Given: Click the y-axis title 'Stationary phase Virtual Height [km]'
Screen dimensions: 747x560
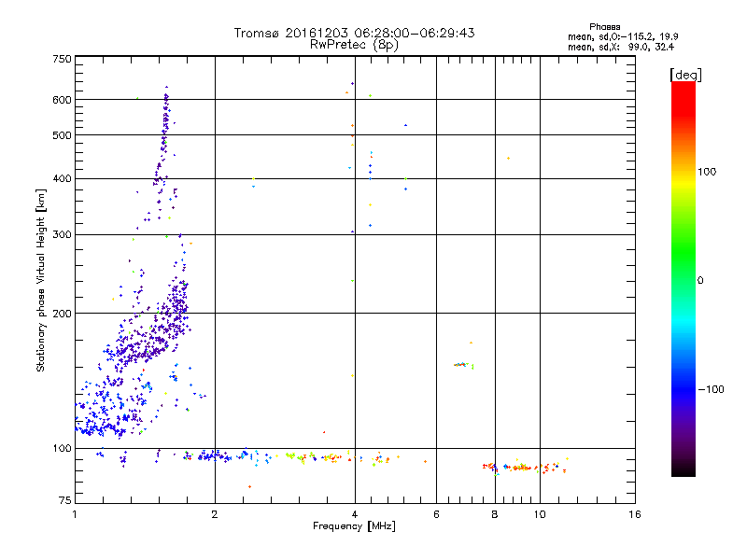Looking at the screenshot, I should pyautogui.click(x=40, y=281).
